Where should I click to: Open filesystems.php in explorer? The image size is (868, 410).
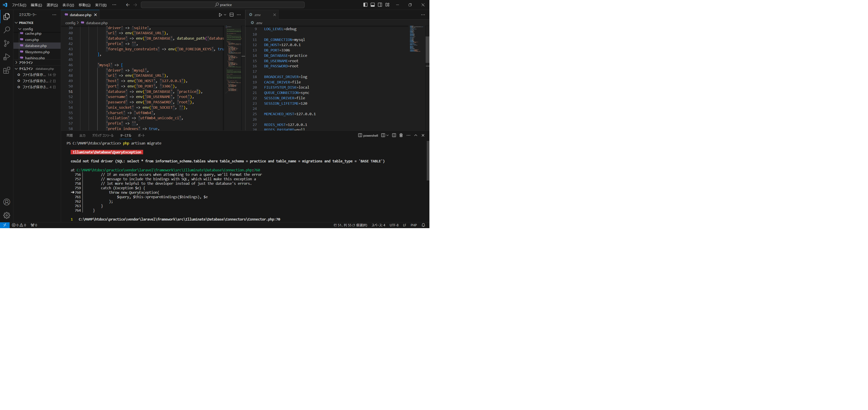coord(37,52)
